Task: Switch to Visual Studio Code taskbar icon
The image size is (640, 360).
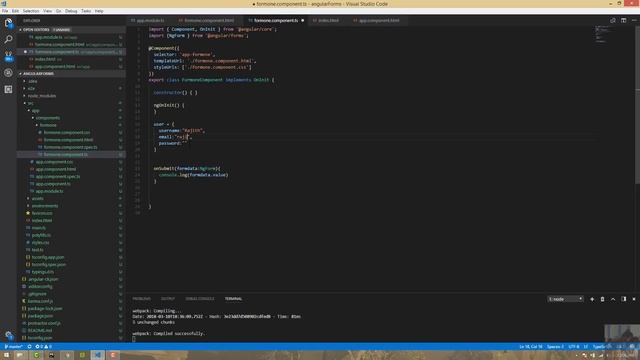Action: pos(98,355)
